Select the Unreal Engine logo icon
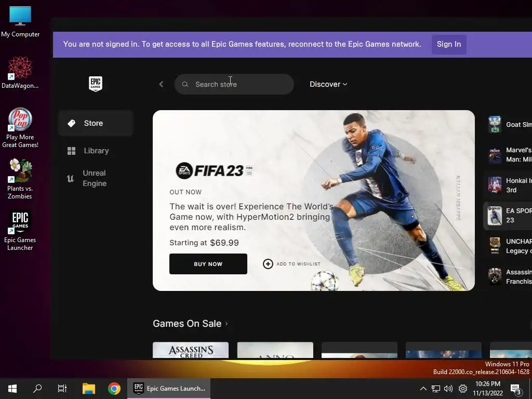 [70, 179]
